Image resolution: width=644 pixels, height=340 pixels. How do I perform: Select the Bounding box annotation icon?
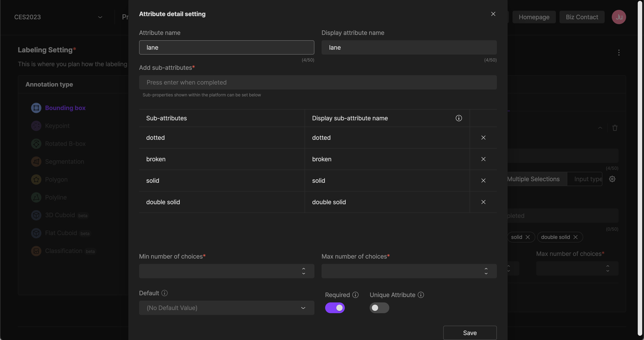point(36,108)
